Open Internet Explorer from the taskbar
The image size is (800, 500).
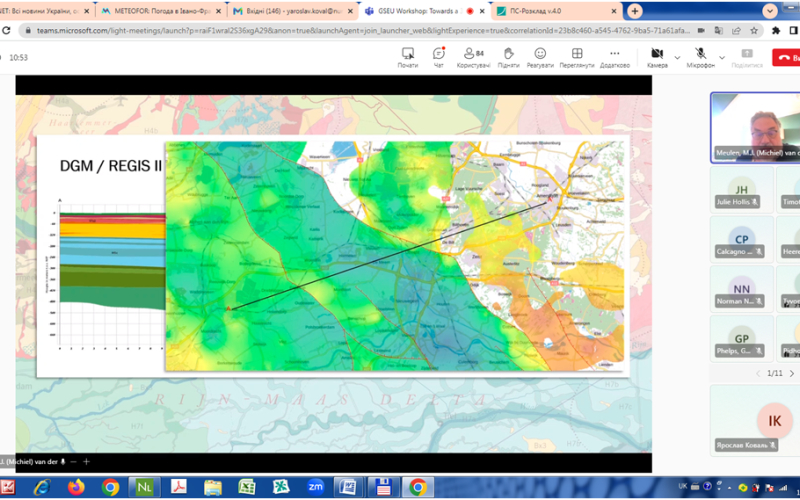42,487
